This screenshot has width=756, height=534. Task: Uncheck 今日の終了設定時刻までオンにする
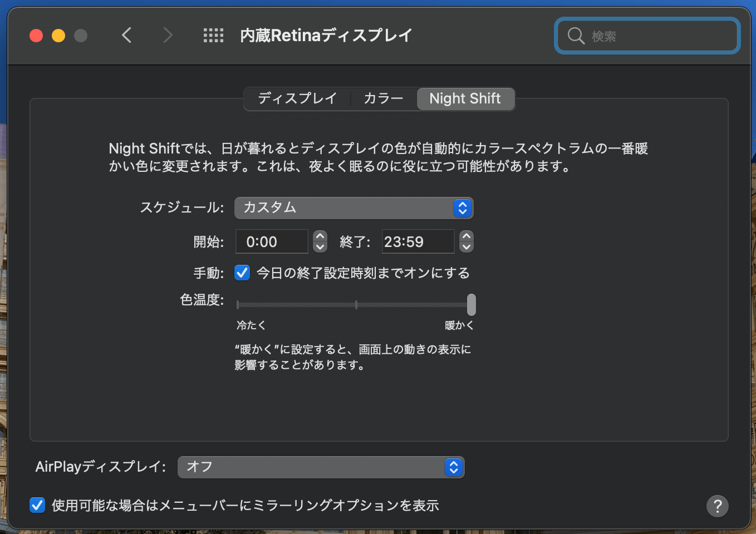click(242, 273)
